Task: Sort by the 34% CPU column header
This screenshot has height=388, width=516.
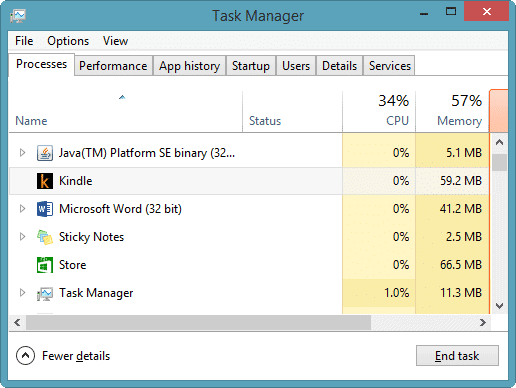Action: pos(379,112)
